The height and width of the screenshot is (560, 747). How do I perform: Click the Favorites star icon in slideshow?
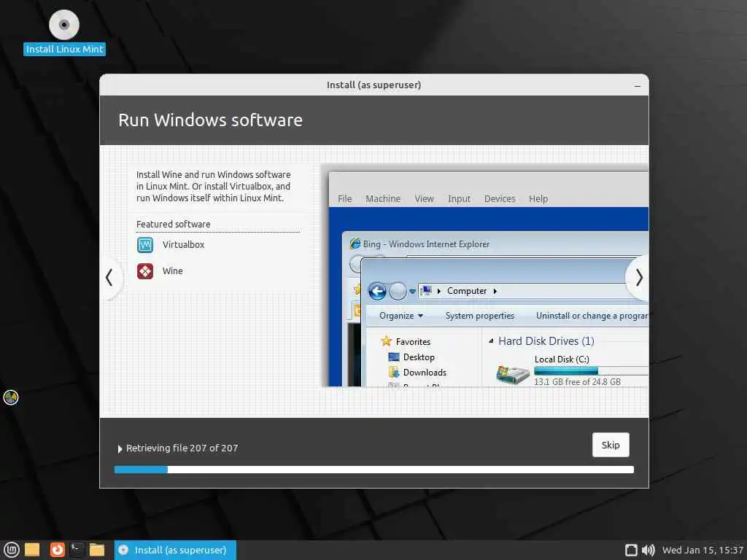point(387,341)
